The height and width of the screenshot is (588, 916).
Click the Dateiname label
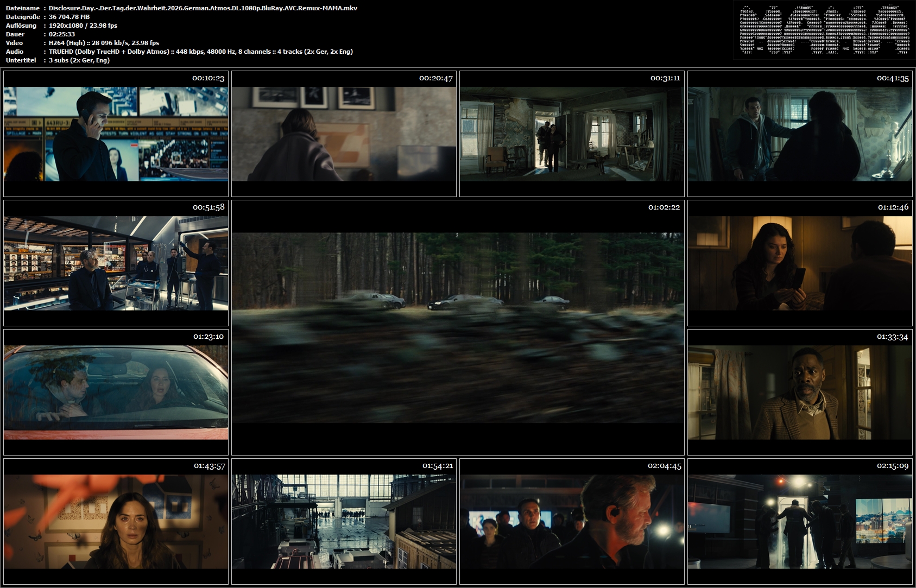(23, 8)
